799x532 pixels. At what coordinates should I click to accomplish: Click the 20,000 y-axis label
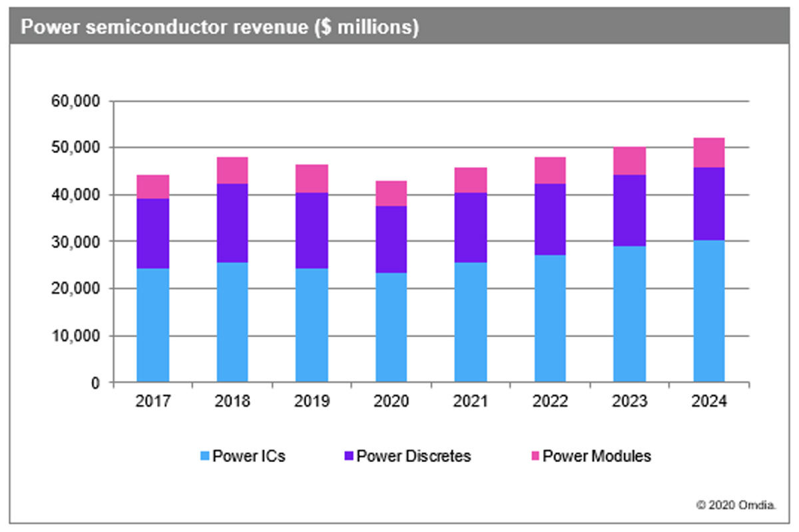tap(76, 289)
